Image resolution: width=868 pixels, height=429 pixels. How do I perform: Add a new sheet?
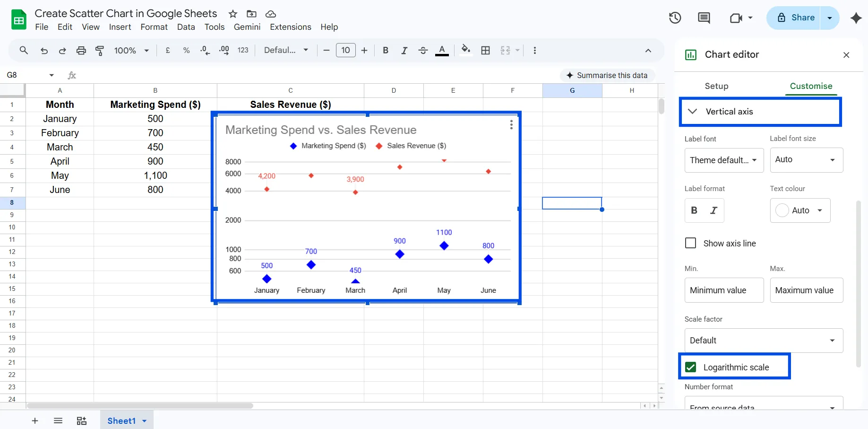tap(35, 421)
